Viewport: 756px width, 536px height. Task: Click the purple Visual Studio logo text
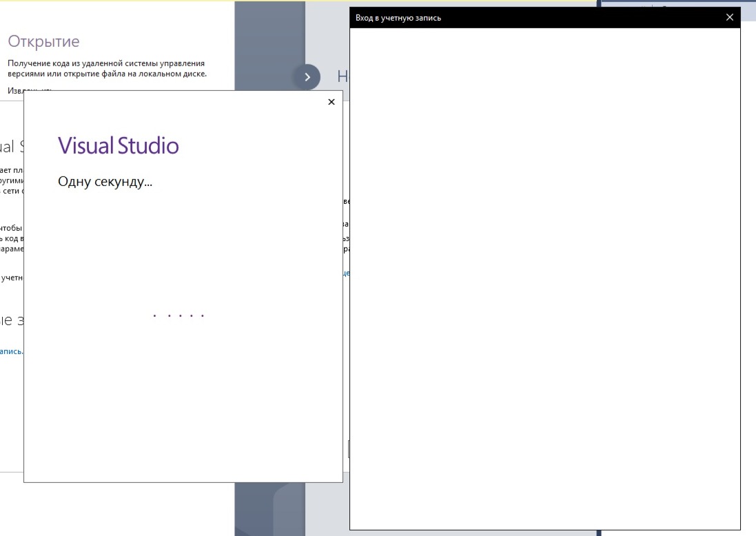[x=118, y=145]
